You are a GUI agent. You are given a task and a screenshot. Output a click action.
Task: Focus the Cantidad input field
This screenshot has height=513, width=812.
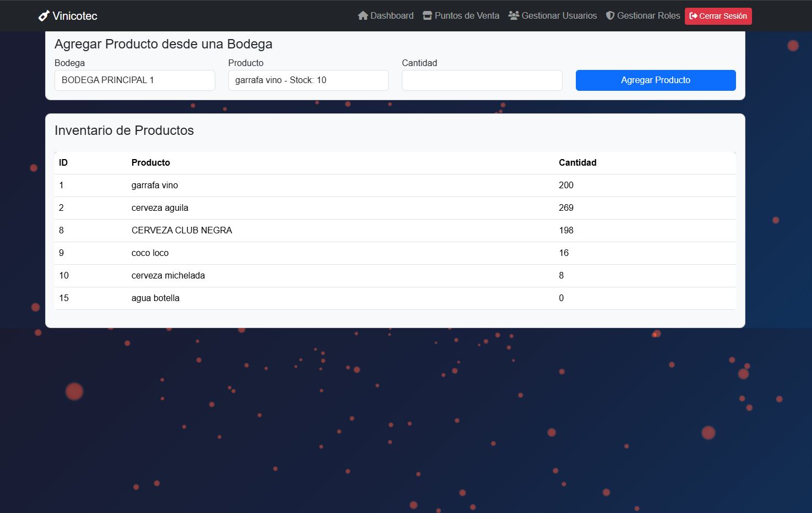point(482,80)
